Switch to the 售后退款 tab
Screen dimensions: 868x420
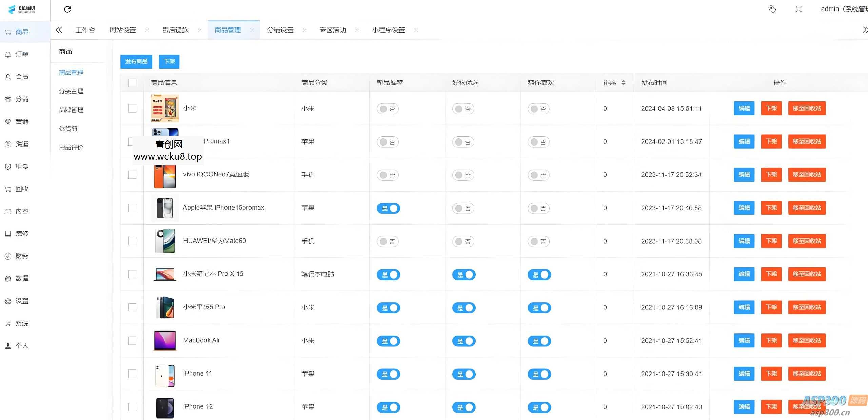[176, 30]
